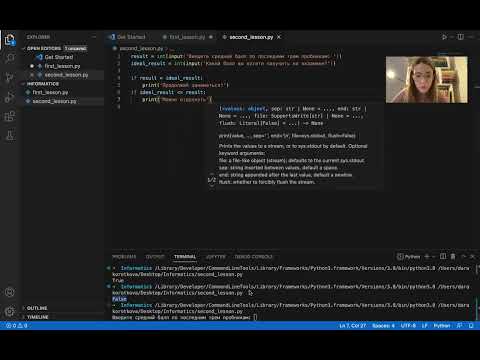Viewport: 480px width, 360px height.
Task: Open the new terminal launch profile dropdown
Action: (x=433, y=256)
